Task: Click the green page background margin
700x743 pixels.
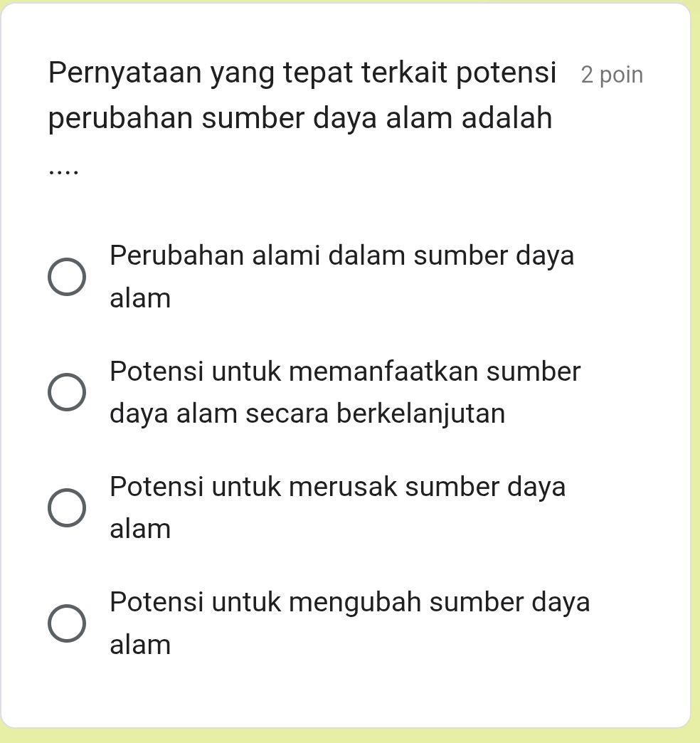Action: [x=694, y=370]
